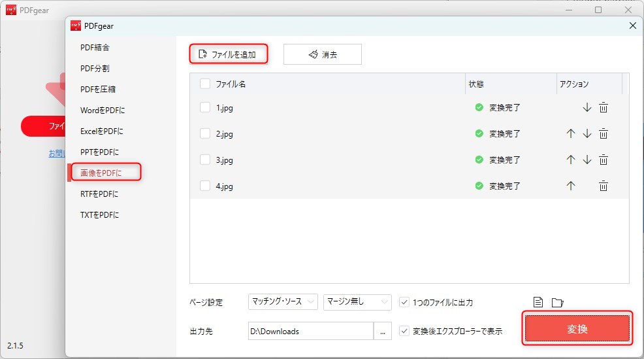Image resolution: width=644 pixels, height=359 pixels.
Task: Select PDFを圧縮 in the sidebar
Action: (98, 89)
